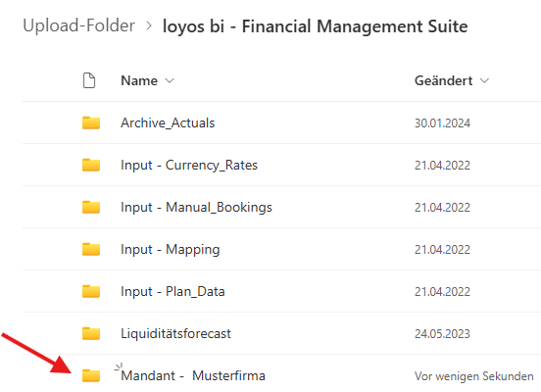Navigate to Upload-Folder in the breadcrumb
Viewport: 541px width, 392px height.
pyautogui.click(x=79, y=25)
